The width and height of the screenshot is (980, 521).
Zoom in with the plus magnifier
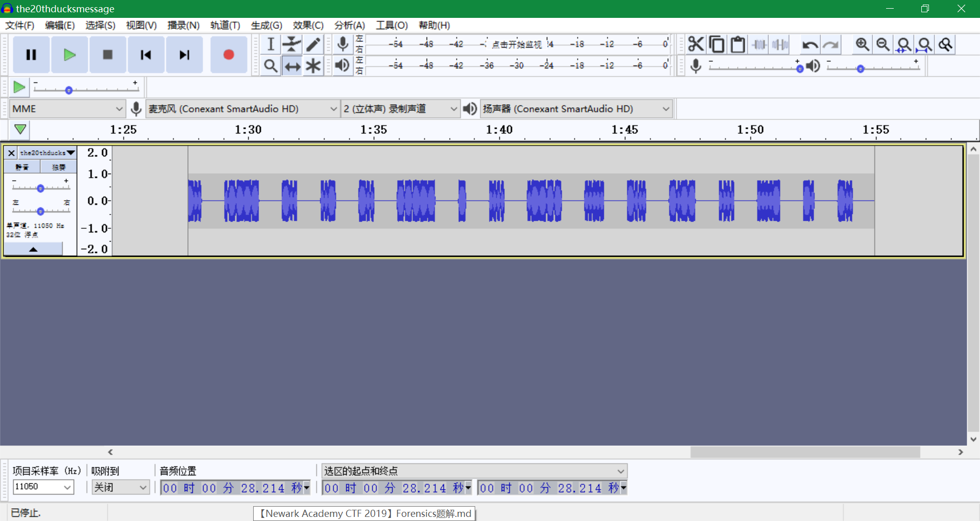pyautogui.click(x=863, y=45)
